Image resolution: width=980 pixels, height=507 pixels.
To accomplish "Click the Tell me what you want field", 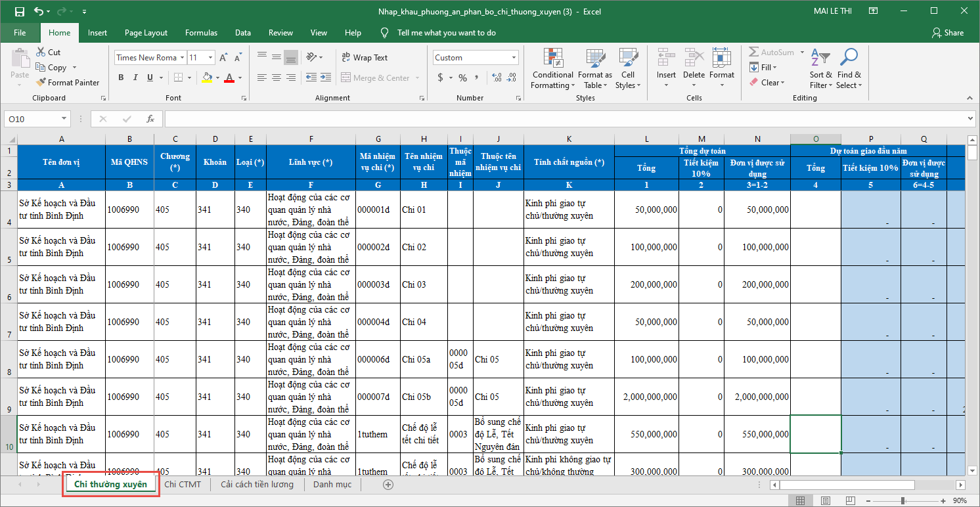I will point(446,33).
